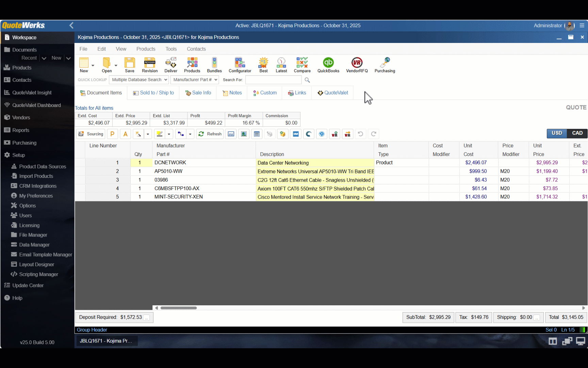The image size is (588, 368).
Task: Click the Compare icon
Action: (x=302, y=65)
